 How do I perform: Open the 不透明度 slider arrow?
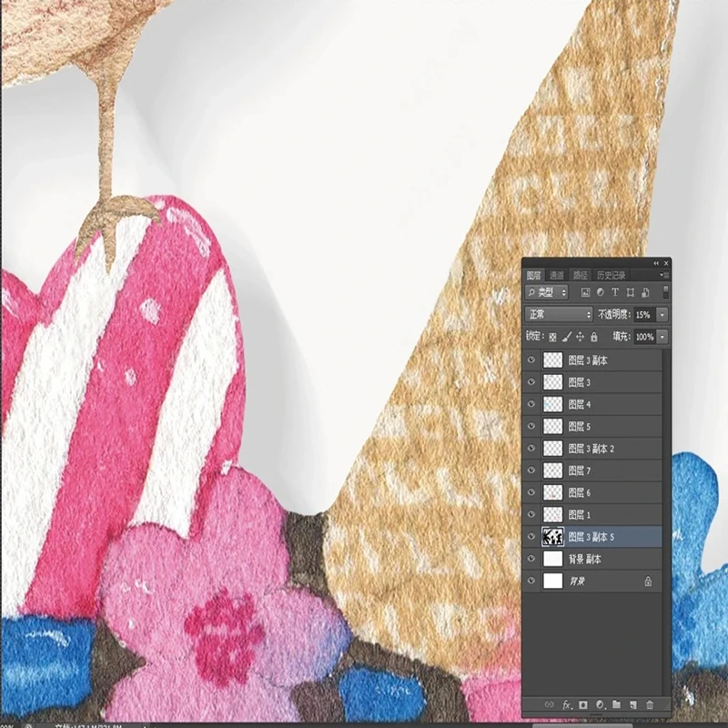pyautogui.click(x=662, y=315)
